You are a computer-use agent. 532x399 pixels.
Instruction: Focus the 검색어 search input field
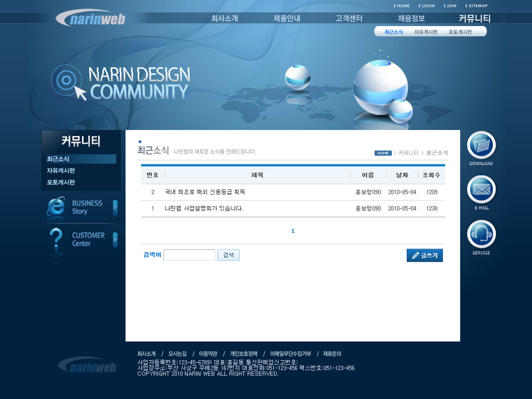pyautogui.click(x=189, y=255)
